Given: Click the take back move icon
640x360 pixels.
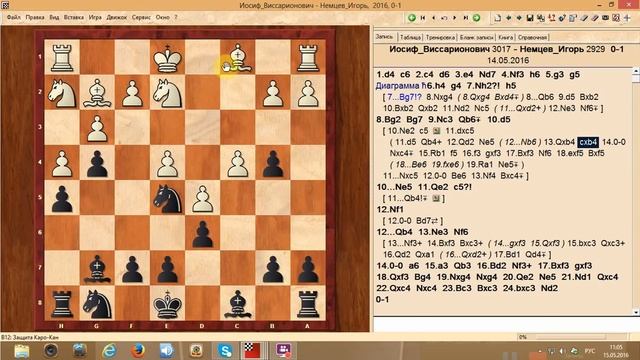Looking at the screenshot, I should (444, 18).
